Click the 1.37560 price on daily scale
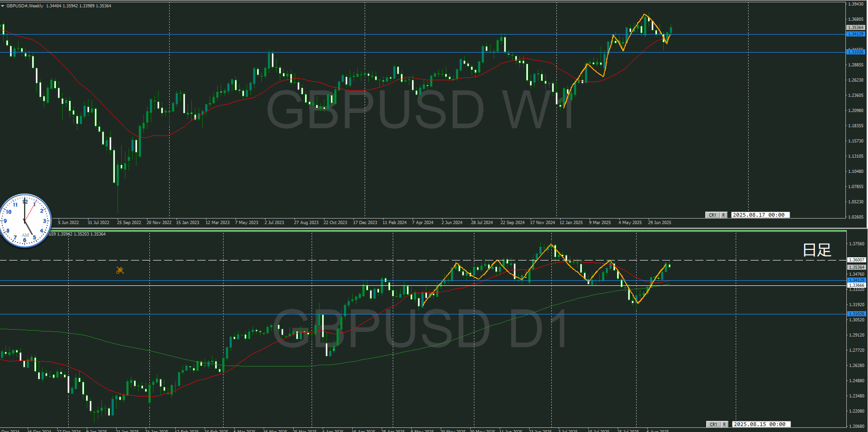 point(857,244)
